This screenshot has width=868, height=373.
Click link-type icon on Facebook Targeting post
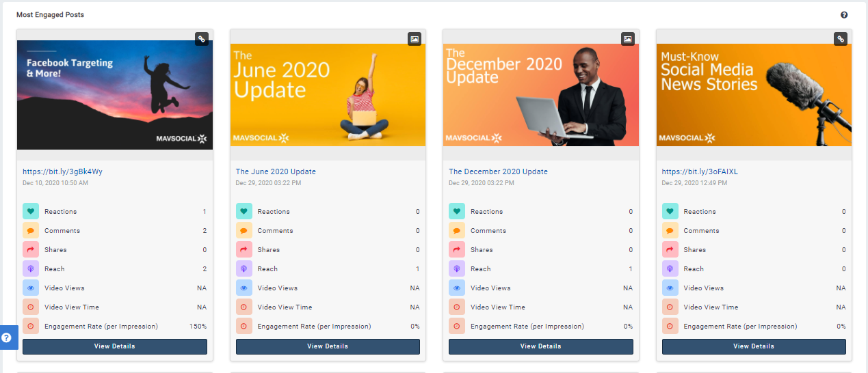coord(201,39)
